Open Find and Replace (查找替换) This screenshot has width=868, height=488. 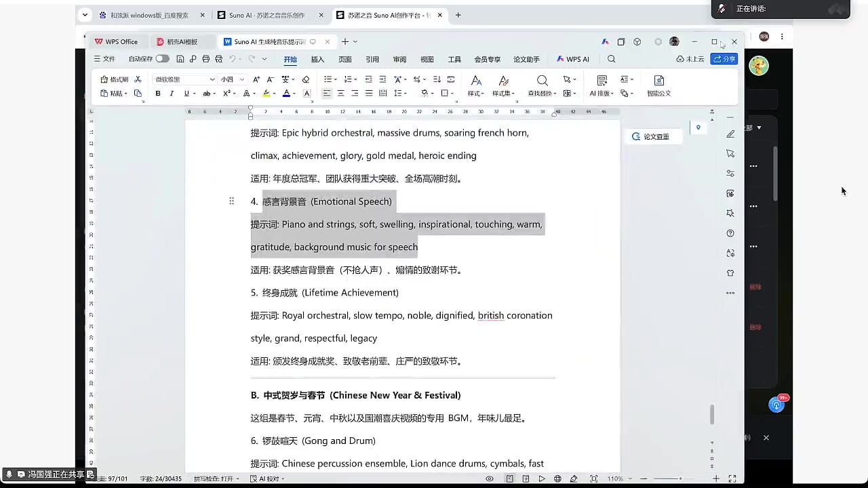coord(542,86)
